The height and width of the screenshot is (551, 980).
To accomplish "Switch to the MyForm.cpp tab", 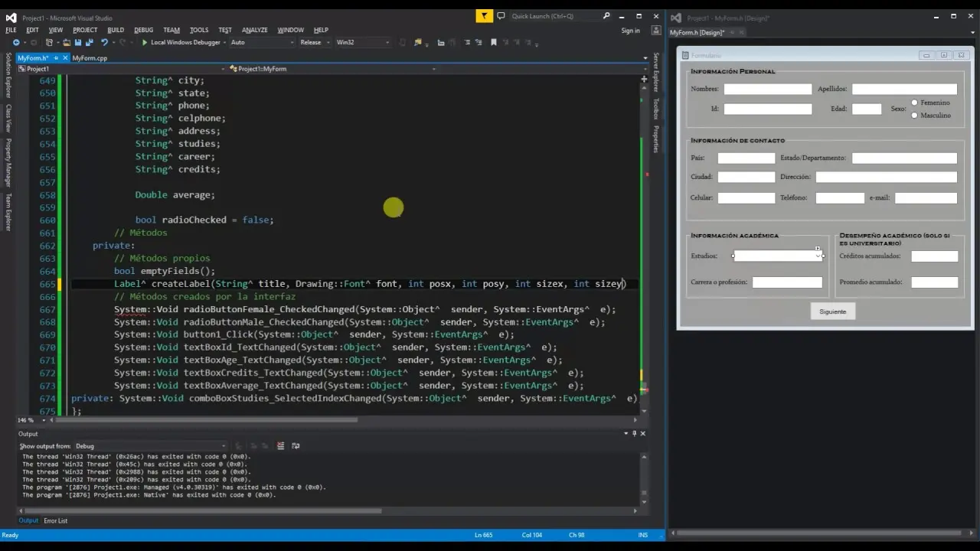I will [90, 58].
